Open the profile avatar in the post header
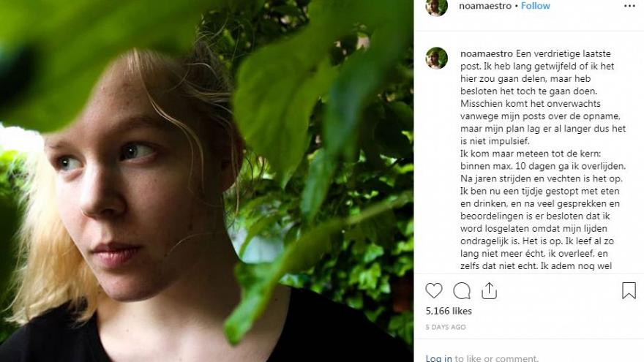 (437, 6)
